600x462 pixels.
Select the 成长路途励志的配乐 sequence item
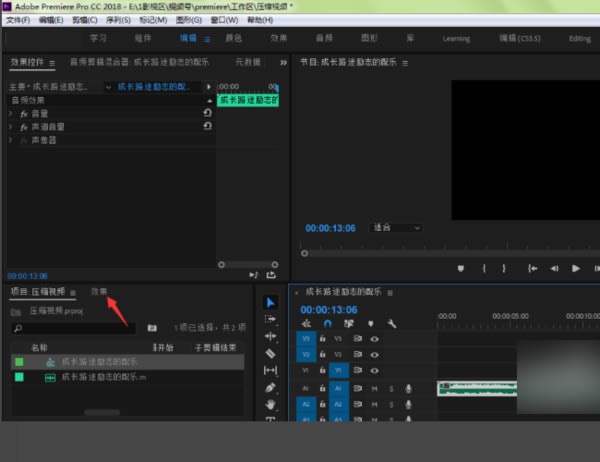point(98,361)
